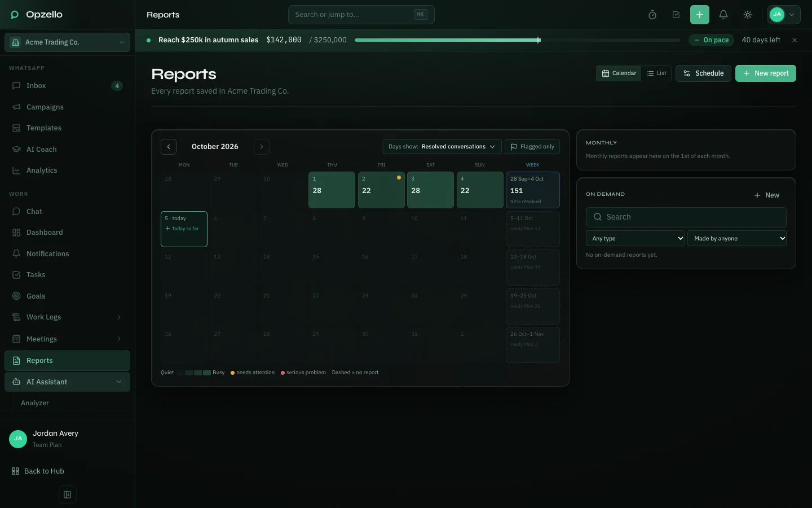Open Inbox in the sidebar

(x=67, y=86)
